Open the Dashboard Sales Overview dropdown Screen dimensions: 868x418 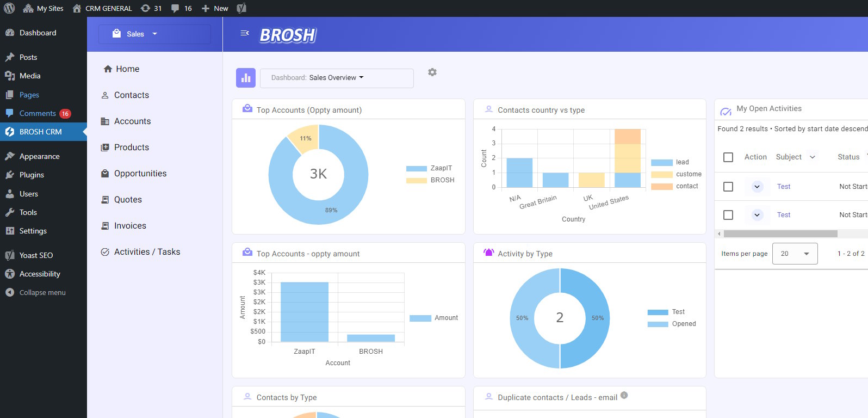pyautogui.click(x=337, y=78)
